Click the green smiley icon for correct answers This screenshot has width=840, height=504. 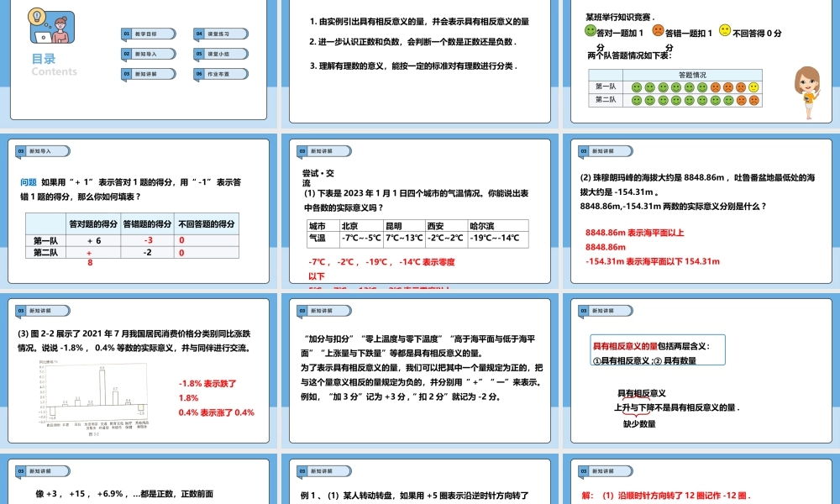(590, 29)
